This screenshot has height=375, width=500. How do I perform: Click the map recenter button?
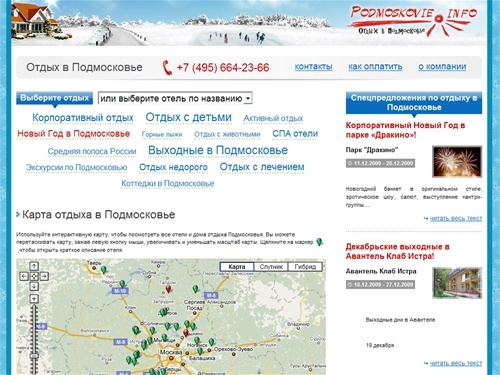[x=34, y=276]
